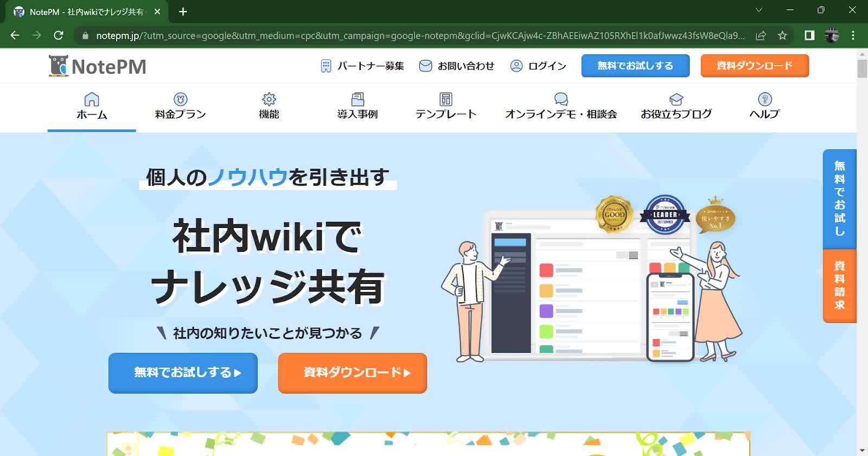Click the GOOD product gold badge
This screenshot has height=456, width=868.
(x=614, y=214)
